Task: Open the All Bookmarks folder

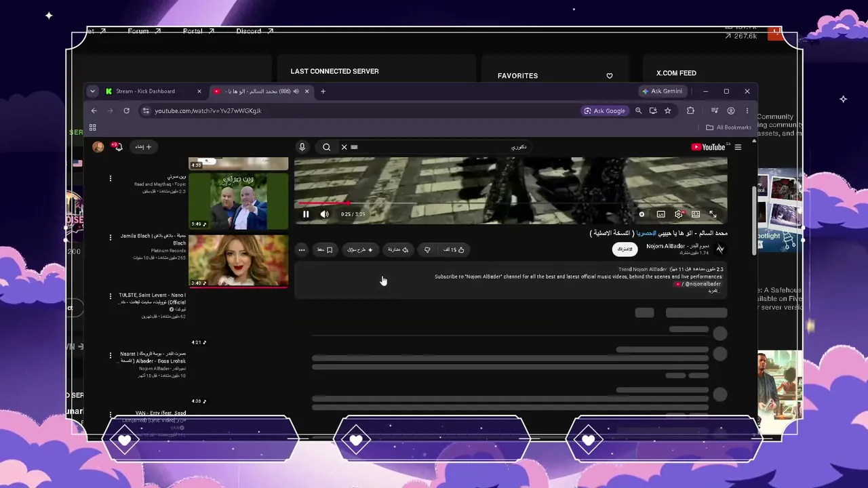Action: [729, 127]
